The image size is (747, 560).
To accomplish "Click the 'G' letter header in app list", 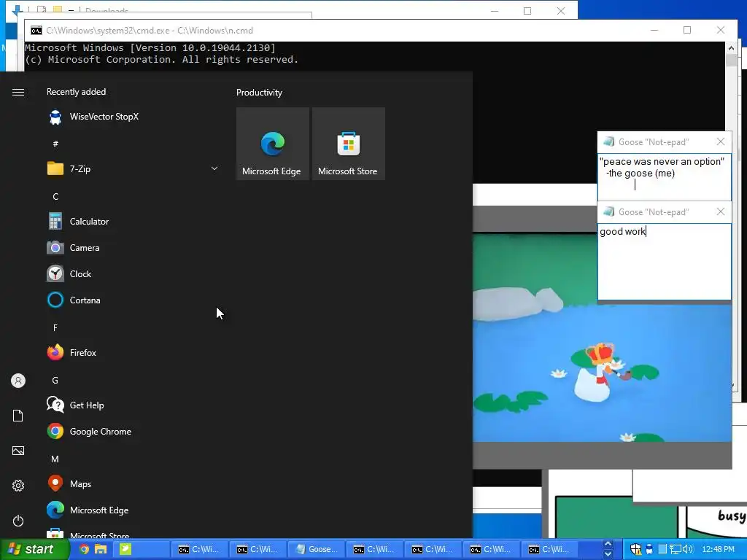I will (55, 380).
